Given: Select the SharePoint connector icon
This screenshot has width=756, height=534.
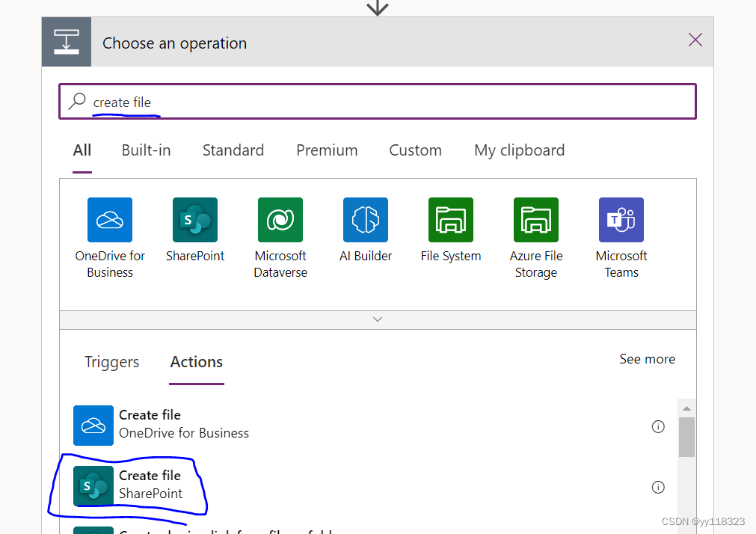Looking at the screenshot, I should (x=195, y=220).
